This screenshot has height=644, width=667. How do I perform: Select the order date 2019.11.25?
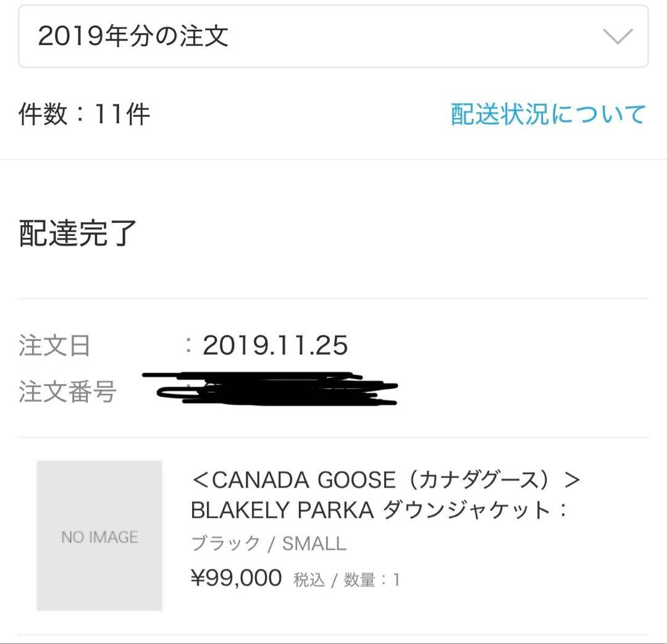[275, 346]
